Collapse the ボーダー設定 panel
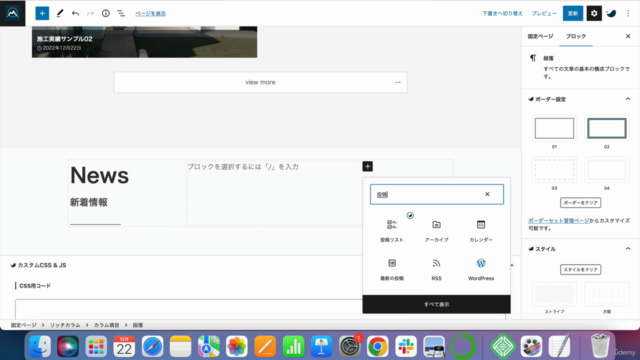The image size is (640, 360). (628, 99)
